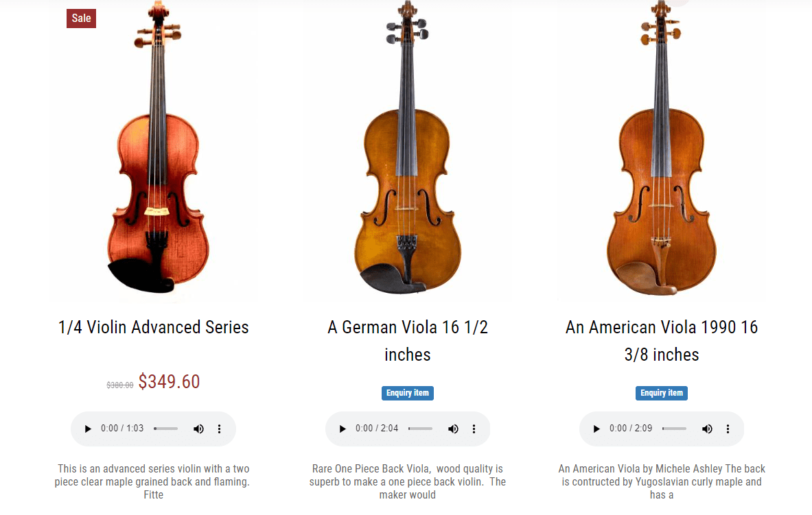812x515 pixels.
Task: Open the American Viola player's kebab menu
Action: point(728,429)
